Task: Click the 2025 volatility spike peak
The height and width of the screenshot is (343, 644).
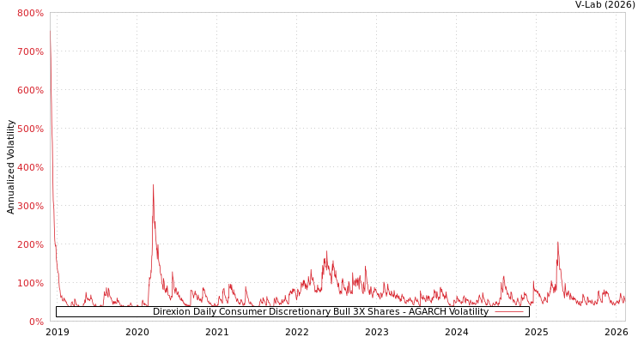Action: [x=558, y=243]
